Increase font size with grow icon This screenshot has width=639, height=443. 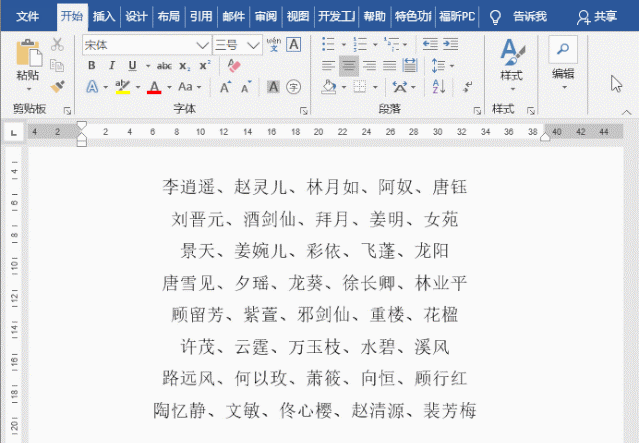point(225,87)
